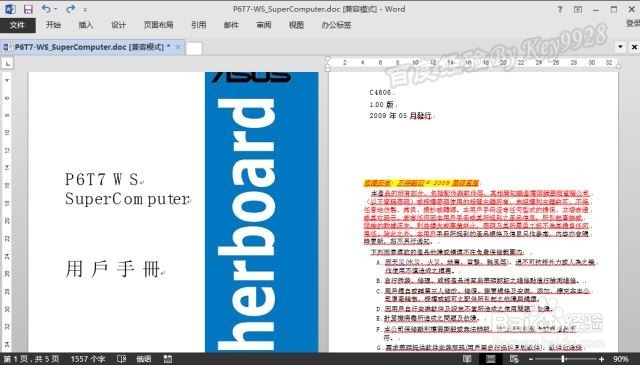Click the zoom slider handle
This screenshot has height=365, width=640.
(x=563, y=359)
